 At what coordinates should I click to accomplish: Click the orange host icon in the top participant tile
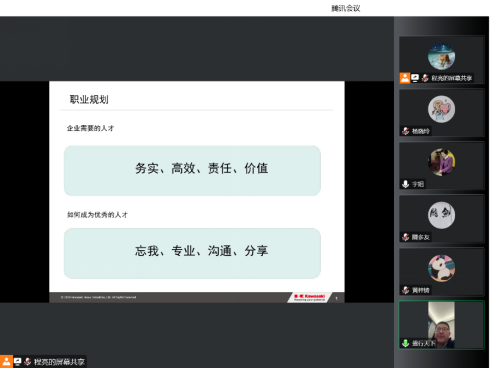point(405,78)
